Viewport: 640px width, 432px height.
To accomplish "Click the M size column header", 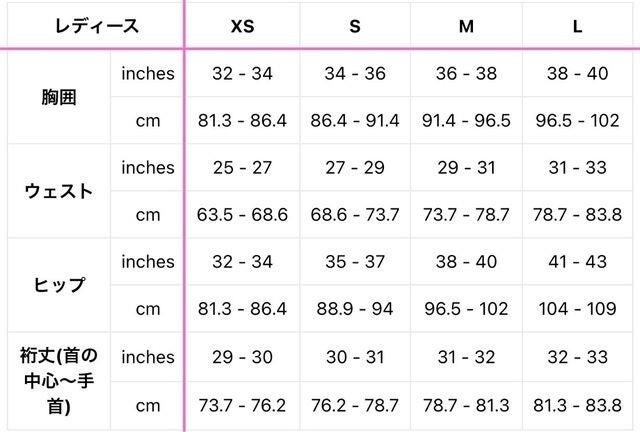I will coord(466,26).
